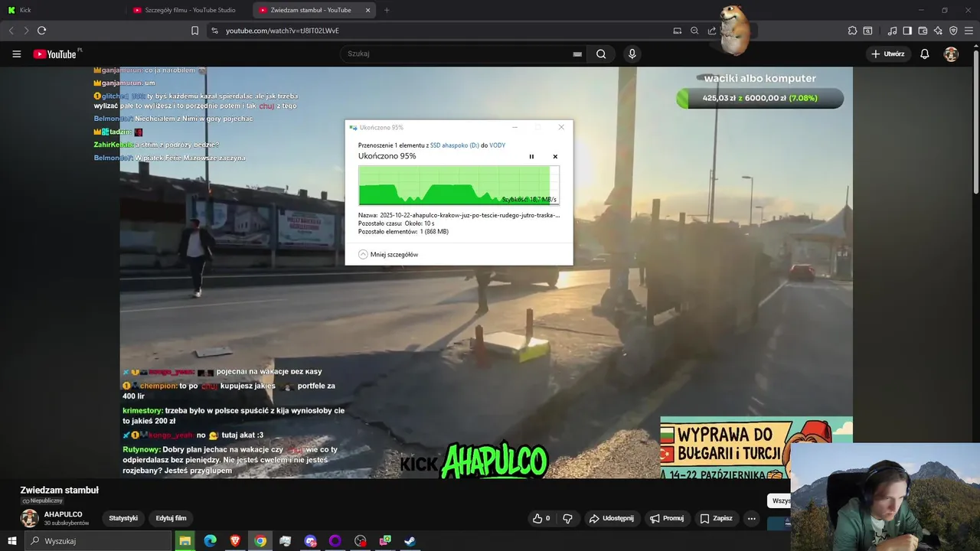This screenshot has width=980, height=551.
Task: Open the AHAPULCO channel avatar
Action: 29,518
